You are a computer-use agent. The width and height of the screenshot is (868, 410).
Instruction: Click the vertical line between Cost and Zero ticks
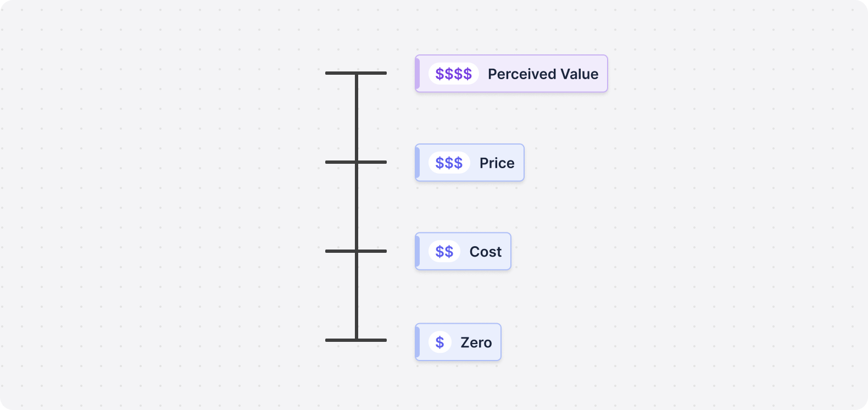pyautogui.click(x=357, y=296)
